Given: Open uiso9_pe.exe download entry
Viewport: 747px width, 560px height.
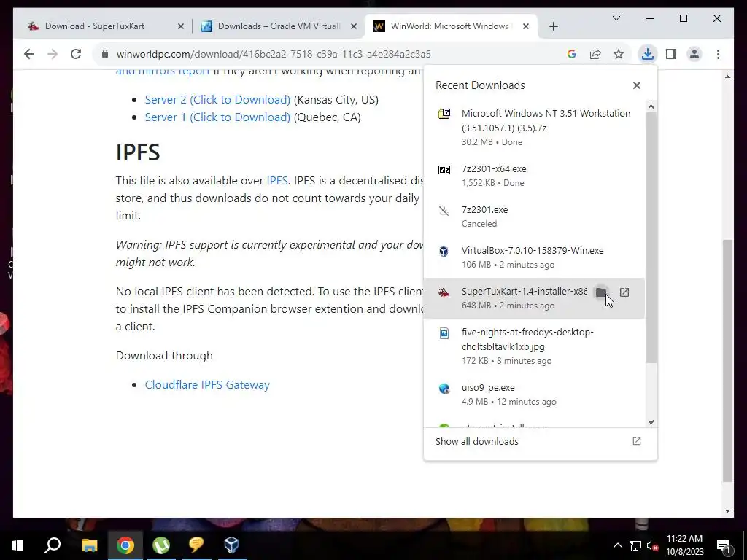Looking at the screenshot, I should [x=533, y=394].
